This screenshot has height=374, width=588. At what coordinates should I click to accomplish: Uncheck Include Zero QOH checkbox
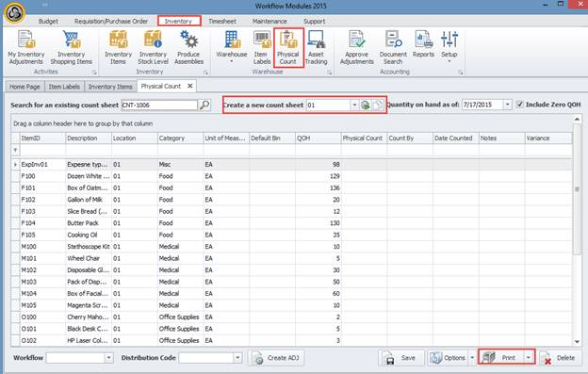point(520,105)
